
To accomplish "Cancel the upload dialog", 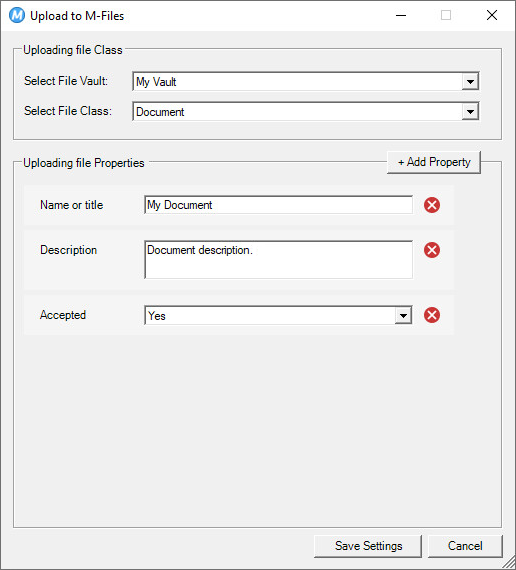I will coord(465,546).
